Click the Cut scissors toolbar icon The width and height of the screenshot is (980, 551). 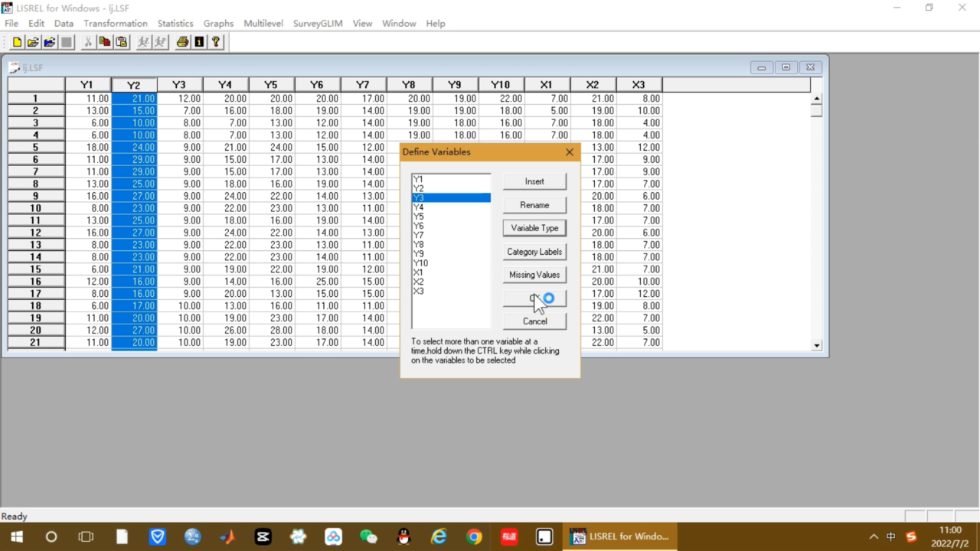coord(87,42)
